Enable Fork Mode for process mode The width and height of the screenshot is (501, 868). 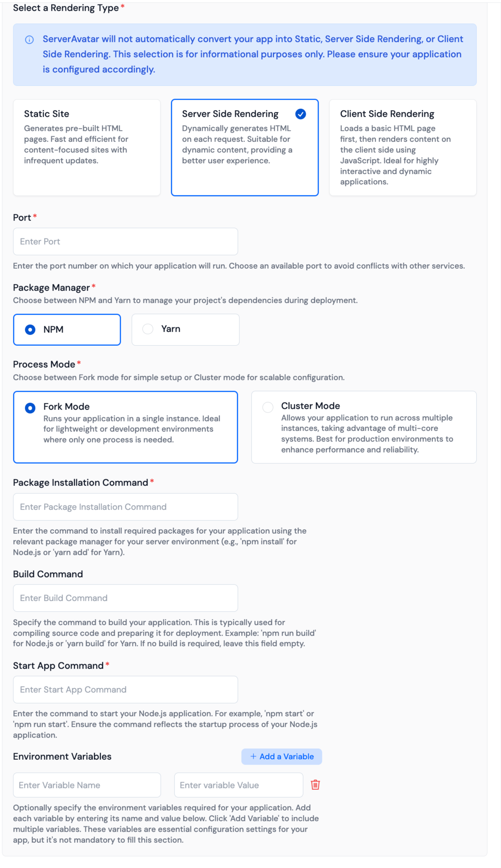point(30,408)
